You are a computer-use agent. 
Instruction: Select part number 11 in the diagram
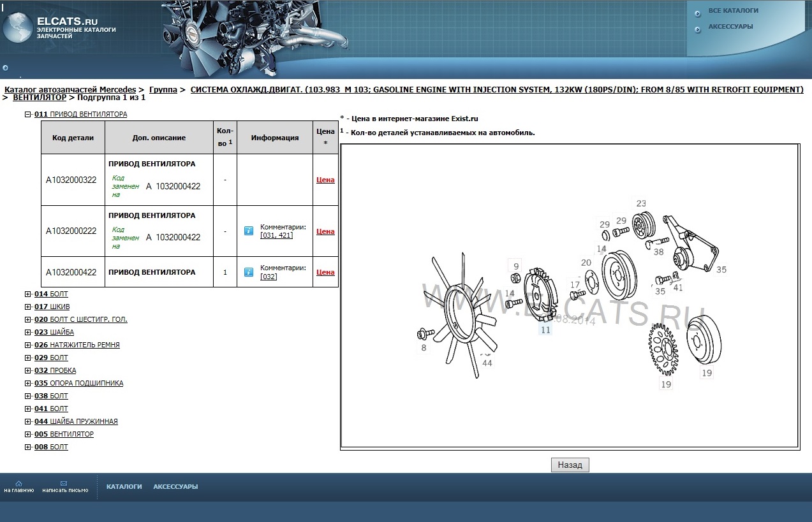pyautogui.click(x=545, y=330)
